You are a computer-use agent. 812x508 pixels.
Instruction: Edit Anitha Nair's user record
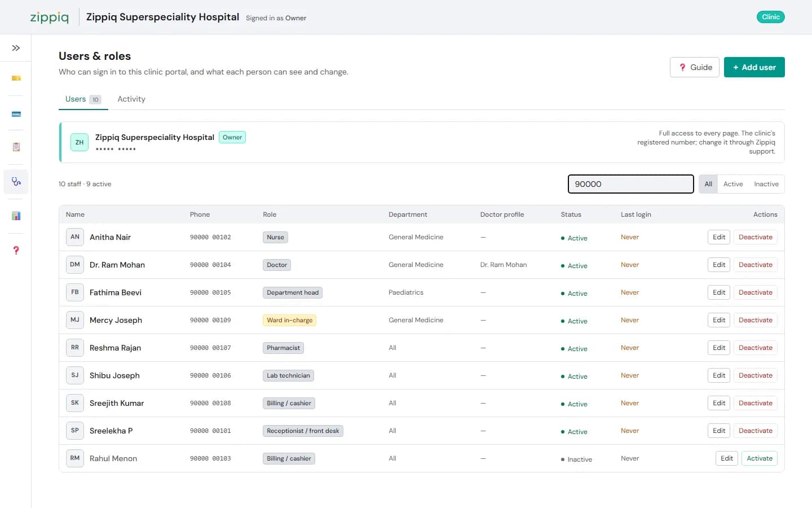pos(719,237)
